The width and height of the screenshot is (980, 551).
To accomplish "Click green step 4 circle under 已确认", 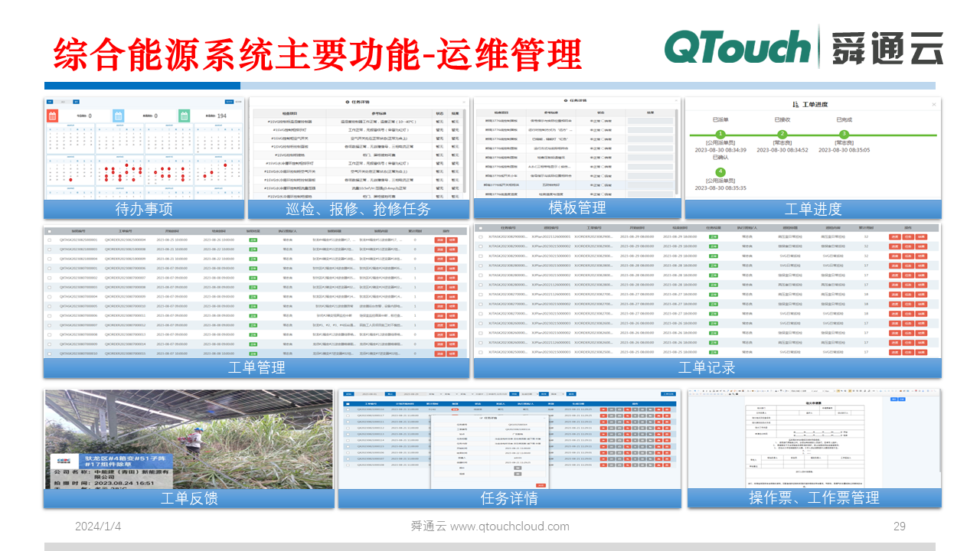I will pos(720,172).
